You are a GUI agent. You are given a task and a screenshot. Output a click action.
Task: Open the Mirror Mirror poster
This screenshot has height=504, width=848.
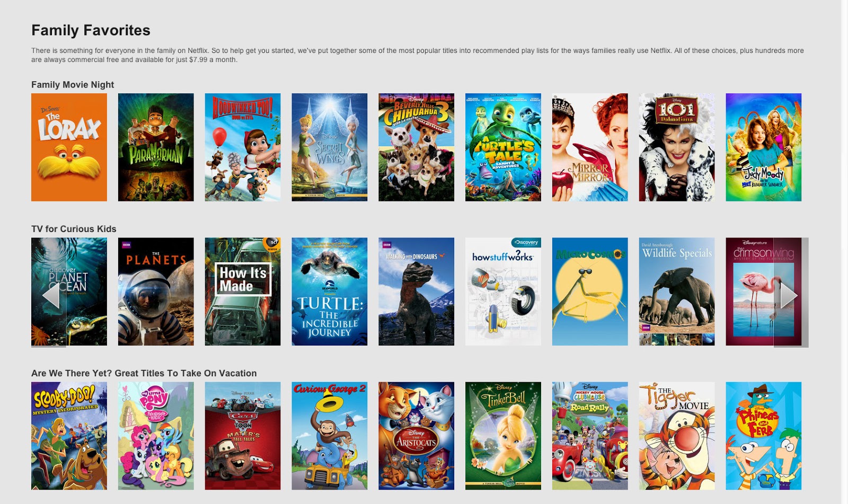pyautogui.click(x=590, y=147)
